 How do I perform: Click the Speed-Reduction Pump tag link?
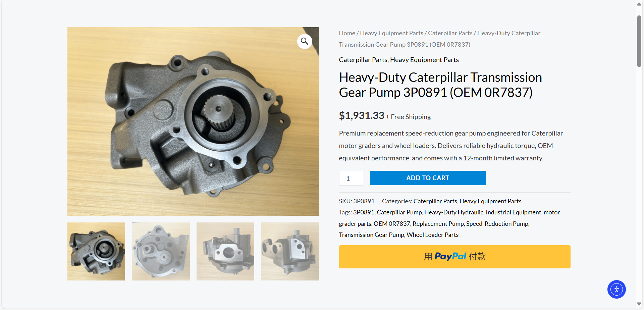tap(497, 224)
